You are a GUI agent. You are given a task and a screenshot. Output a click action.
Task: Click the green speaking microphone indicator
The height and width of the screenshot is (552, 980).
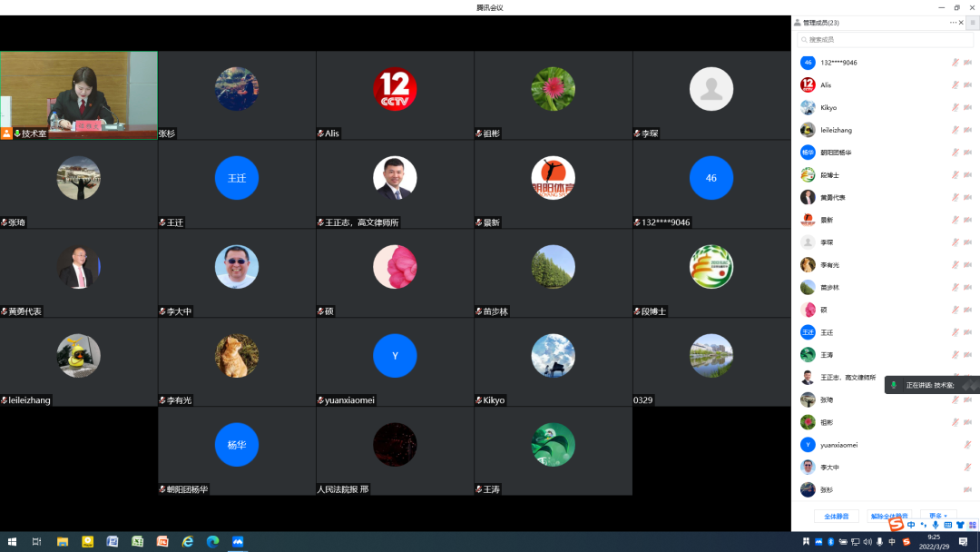pyautogui.click(x=894, y=385)
